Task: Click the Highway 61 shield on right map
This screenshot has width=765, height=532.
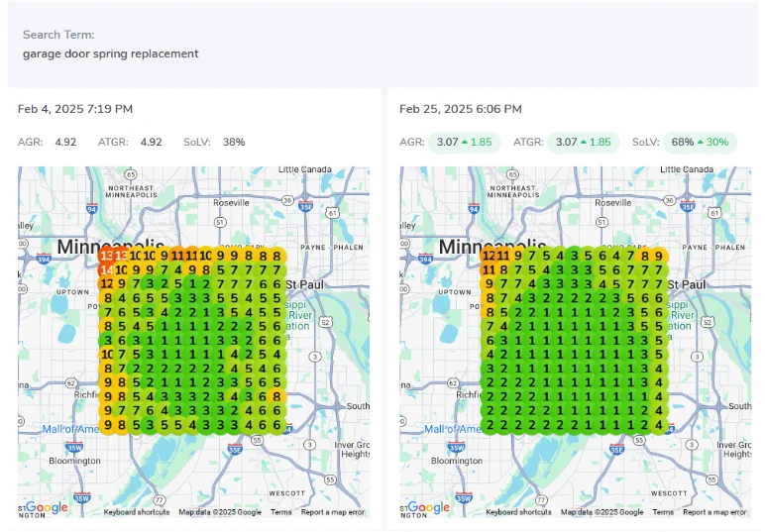Action: coord(714,212)
